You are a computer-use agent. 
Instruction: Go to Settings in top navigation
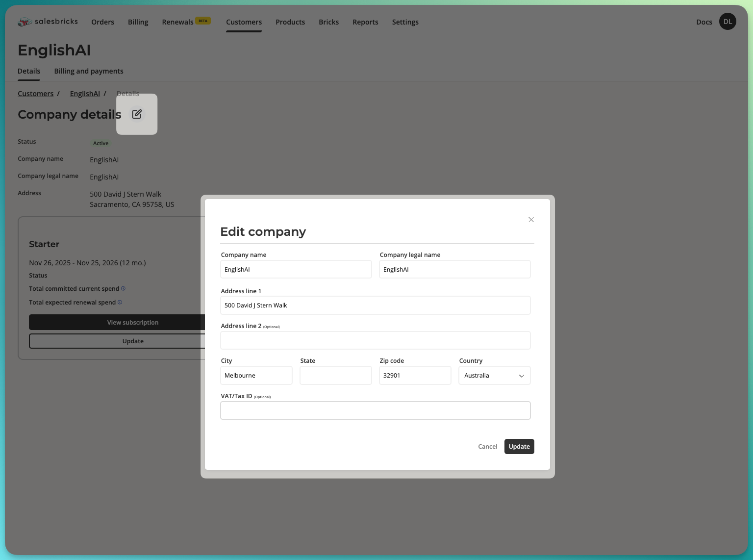405,22
